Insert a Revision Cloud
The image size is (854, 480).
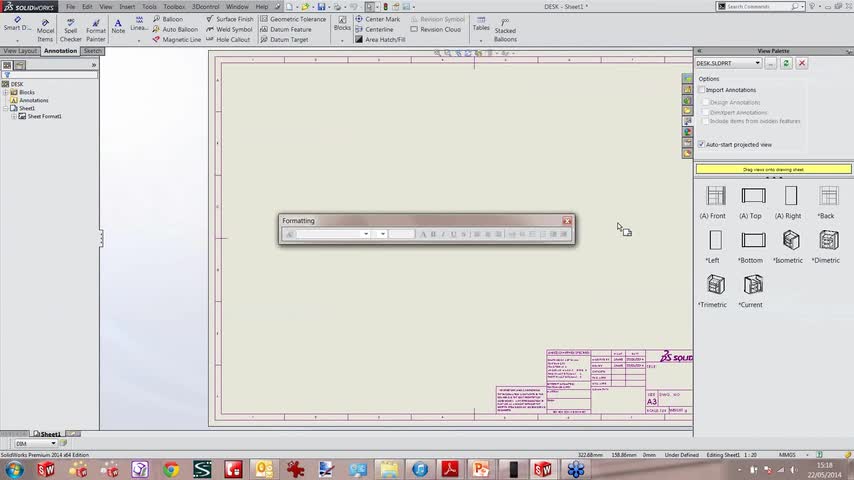pyautogui.click(x=436, y=29)
